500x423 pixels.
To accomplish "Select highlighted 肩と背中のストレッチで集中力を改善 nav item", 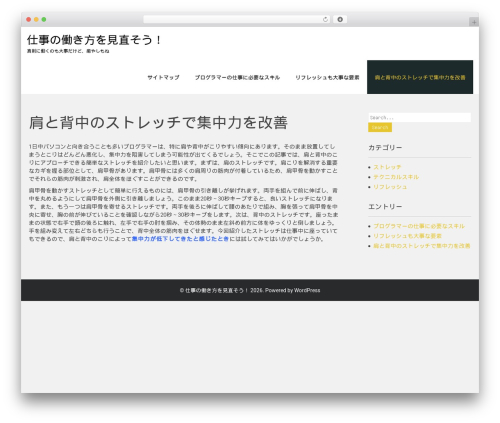I will [x=420, y=77].
